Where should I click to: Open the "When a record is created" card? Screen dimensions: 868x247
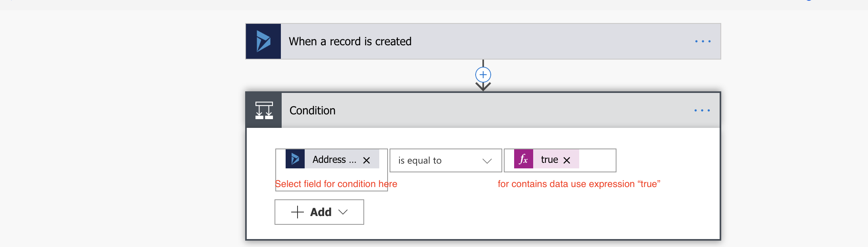[350, 41]
